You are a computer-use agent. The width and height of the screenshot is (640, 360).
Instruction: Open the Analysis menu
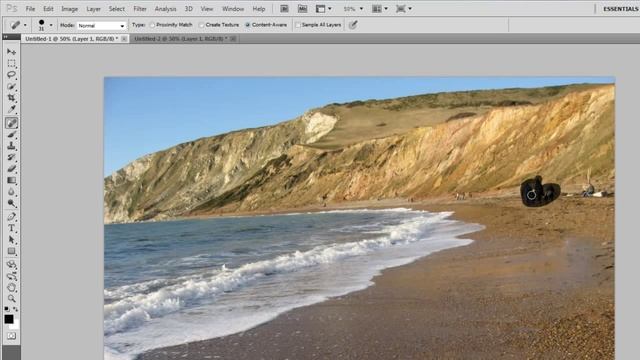tap(165, 9)
